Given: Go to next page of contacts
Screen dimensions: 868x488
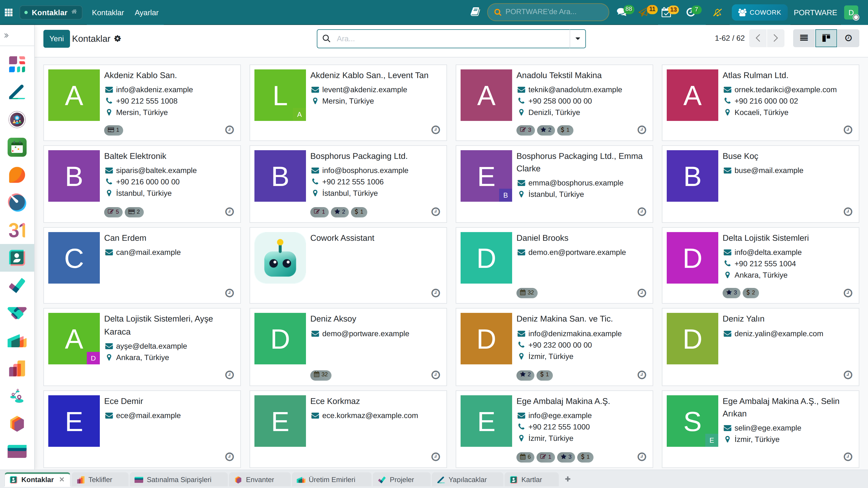Looking at the screenshot, I should coord(775,38).
